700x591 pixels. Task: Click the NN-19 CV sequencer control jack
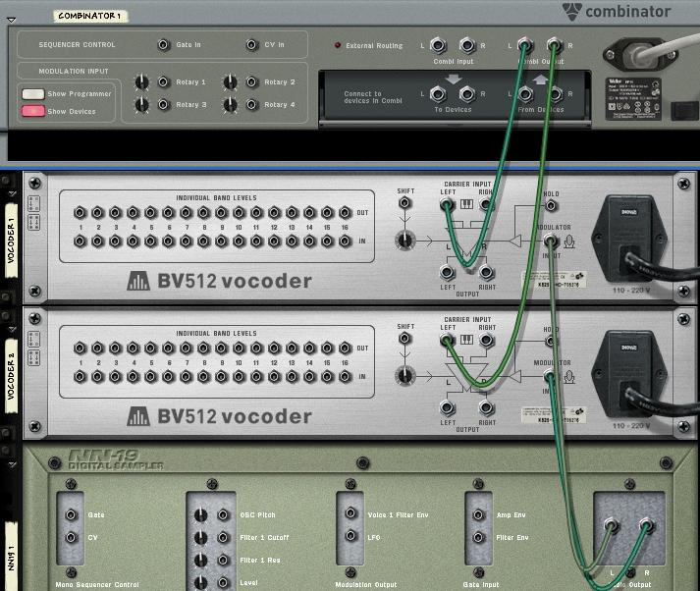pyautogui.click(x=71, y=537)
